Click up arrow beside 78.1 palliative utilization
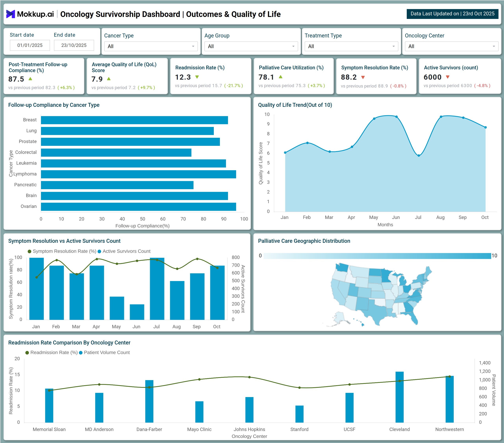 (x=281, y=77)
